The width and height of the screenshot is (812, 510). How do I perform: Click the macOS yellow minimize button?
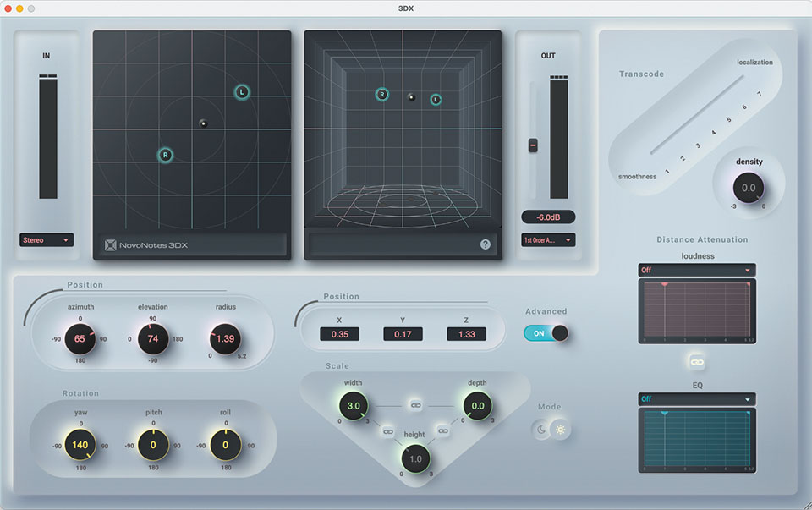[x=19, y=8]
